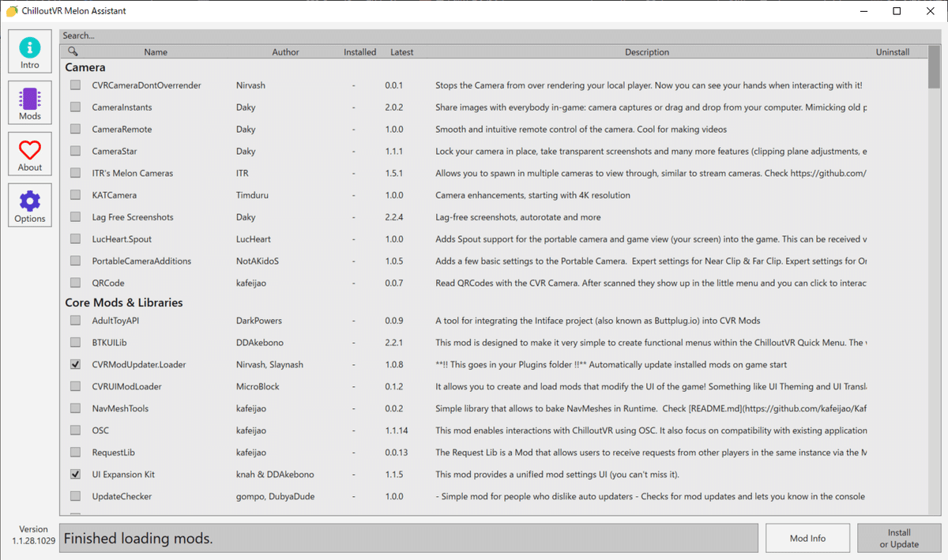Open Mod Info for selected mod
Screen dimensions: 948x560
click(x=807, y=538)
